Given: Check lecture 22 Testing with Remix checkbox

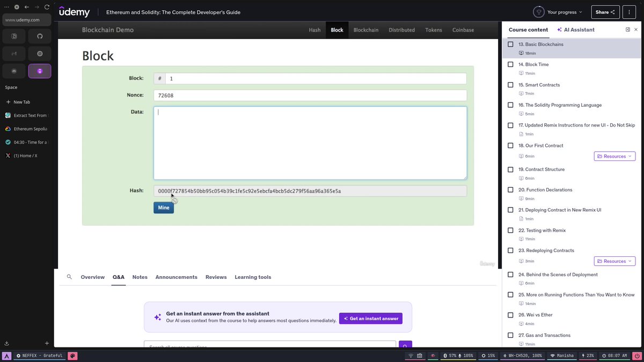Looking at the screenshot, I should (x=510, y=230).
